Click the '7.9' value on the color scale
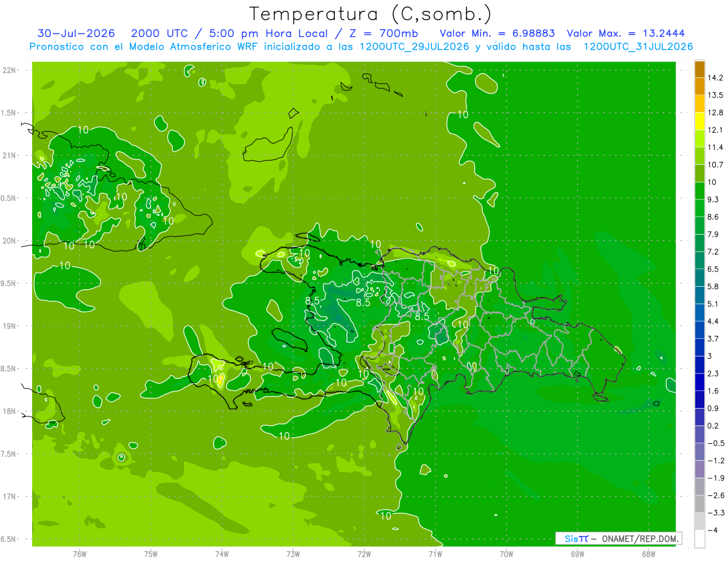 713,234
